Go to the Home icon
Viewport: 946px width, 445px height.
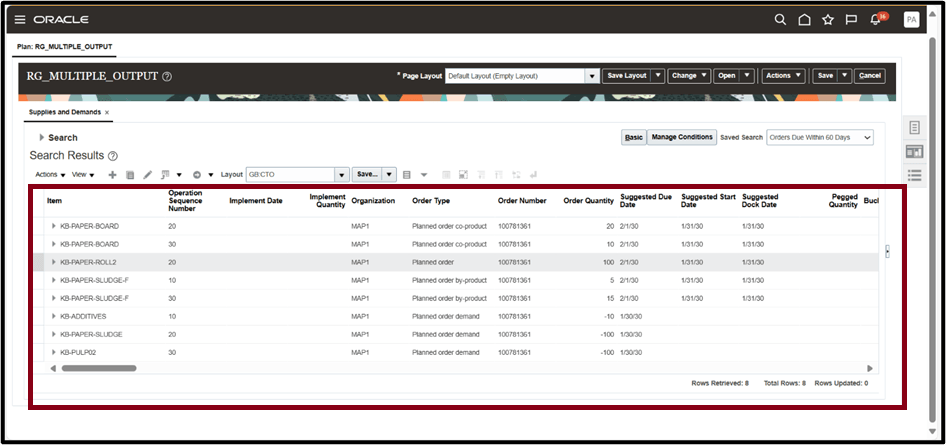coord(804,20)
